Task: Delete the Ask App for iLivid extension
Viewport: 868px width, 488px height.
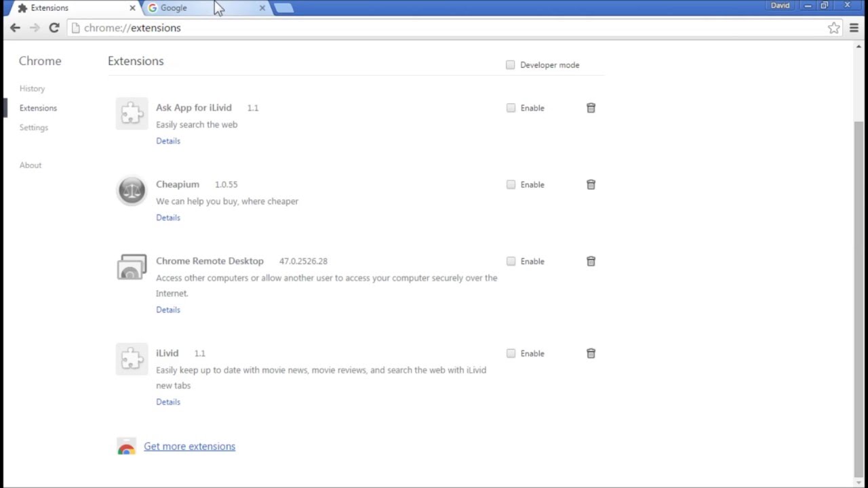Action: point(591,108)
